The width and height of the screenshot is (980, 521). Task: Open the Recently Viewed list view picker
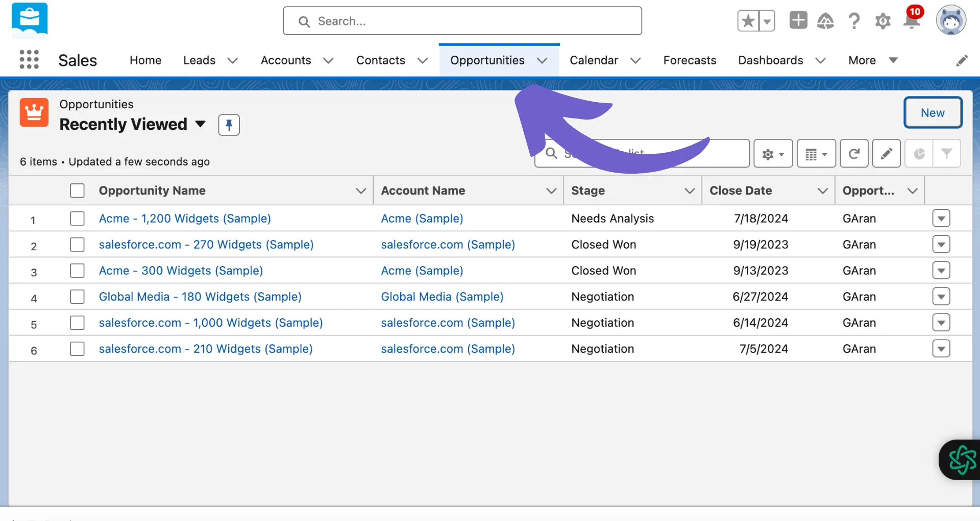click(200, 124)
